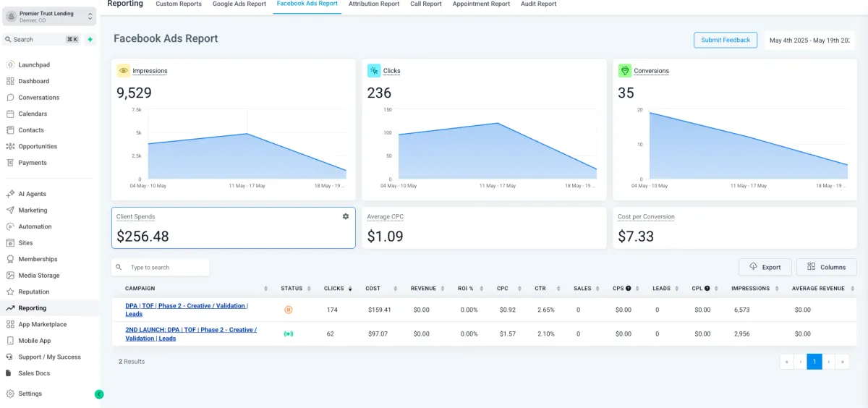The image size is (868, 408).
Task: Open the AI Agents icon in sidebar
Action: click(10, 194)
